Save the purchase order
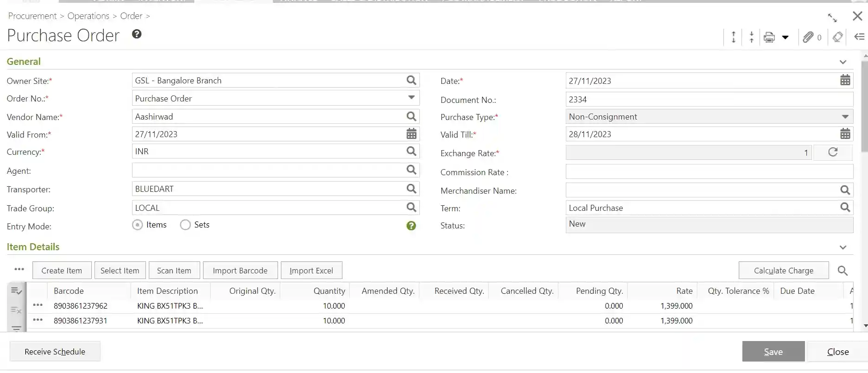The height and width of the screenshot is (373, 868). coord(773,352)
